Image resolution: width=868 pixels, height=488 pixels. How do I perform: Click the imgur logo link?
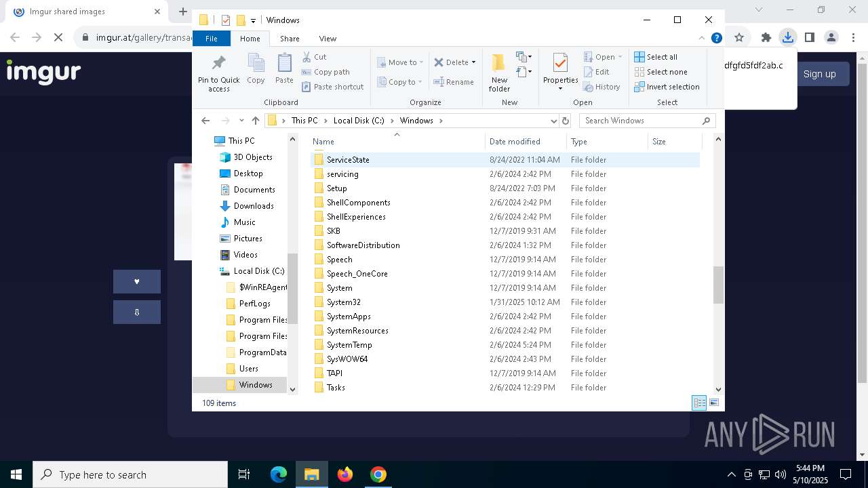point(43,71)
